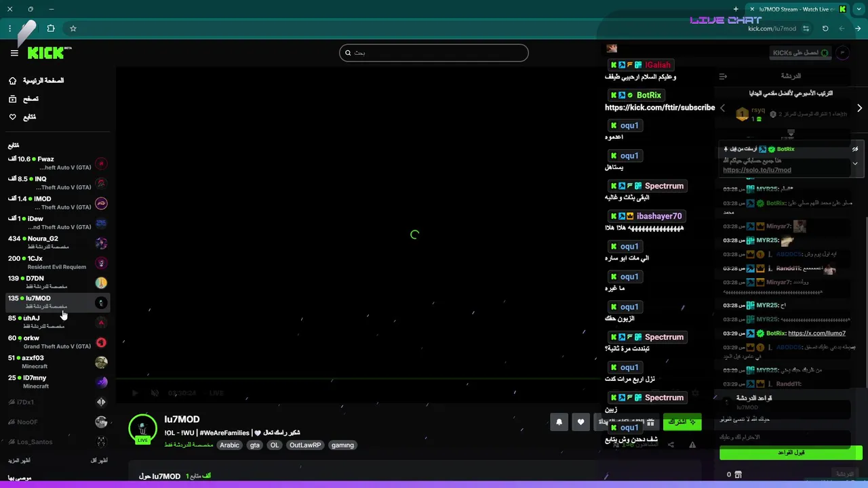Click kick.com/lu7mod address bar
Viewport: 868px width, 488px height.
click(x=772, y=28)
